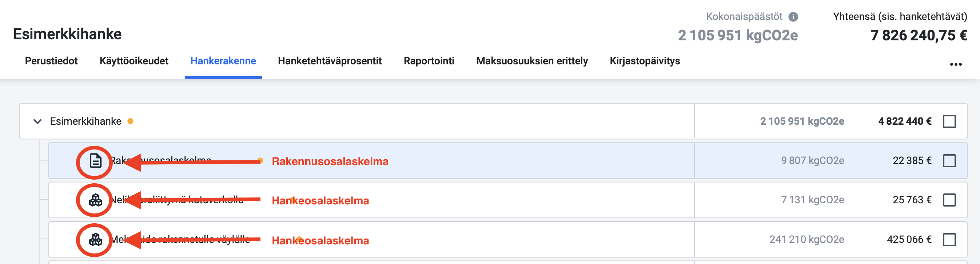Click the document icon of Rakennusosalaskelma row
The width and height of the screenshot is (980, 264).
95,161
